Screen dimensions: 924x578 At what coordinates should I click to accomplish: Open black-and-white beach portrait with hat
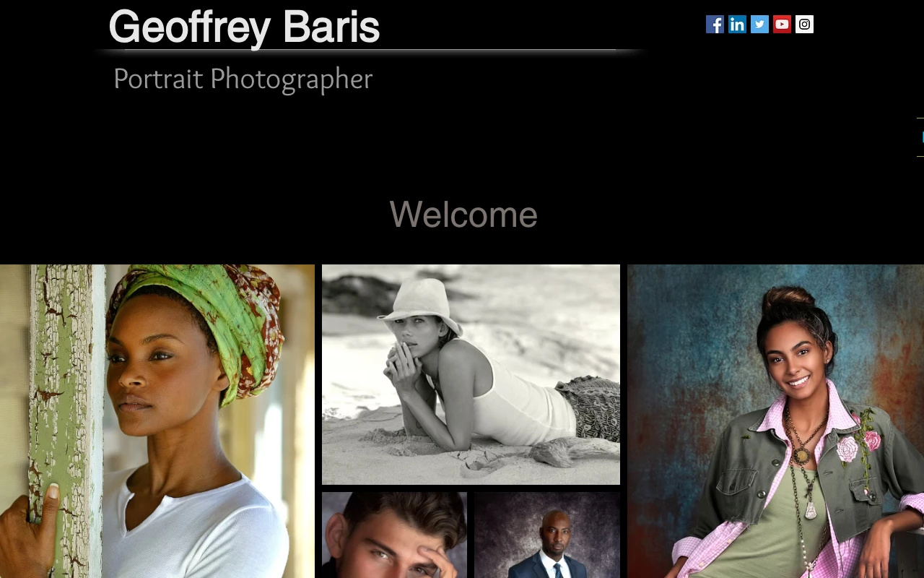[471, 374]
